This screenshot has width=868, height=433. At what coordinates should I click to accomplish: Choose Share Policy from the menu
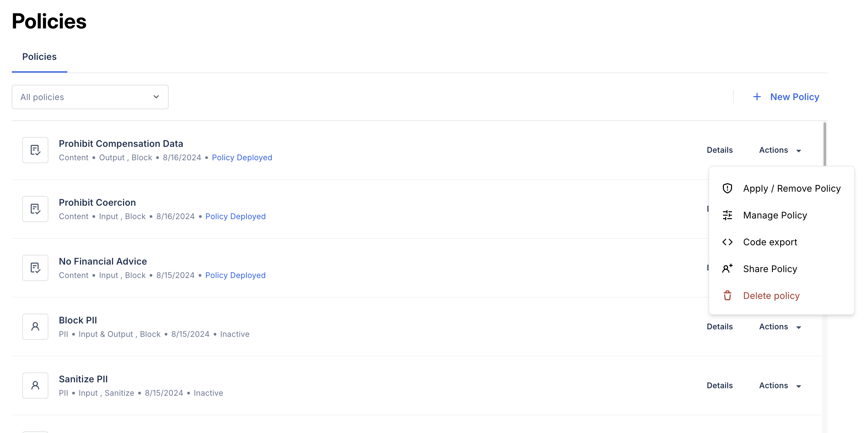pos(781,269)
